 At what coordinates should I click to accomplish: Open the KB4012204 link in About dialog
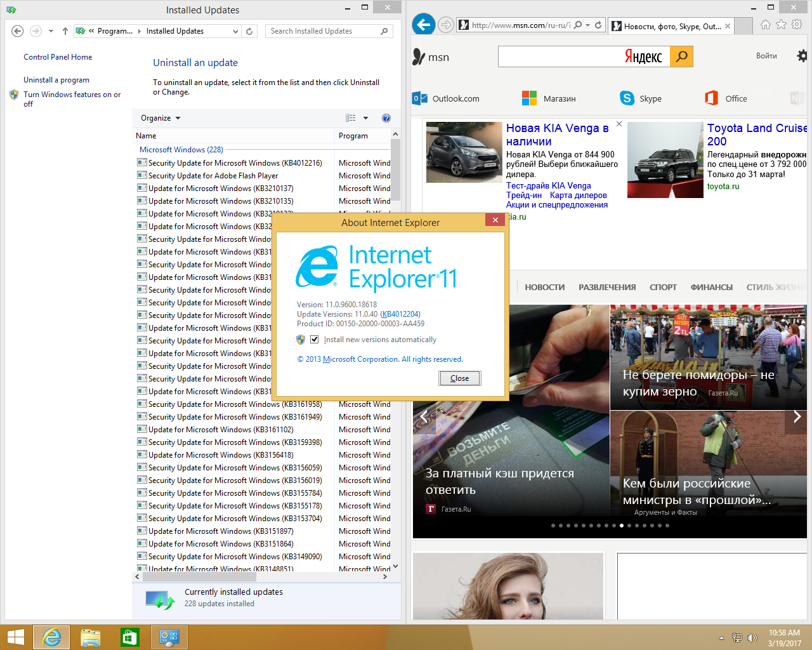point(400,314)
